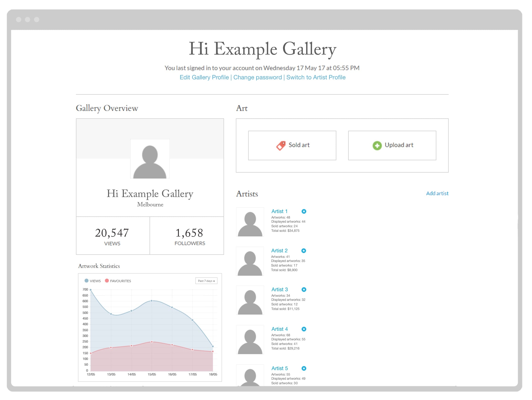
Task: Open the Artist 1 name link
Action: click(x=279, y=211)
